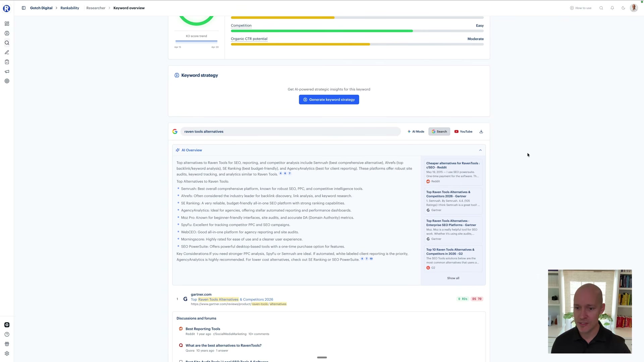The width and height of the screenshot is (644, 362).
Task: Click the Semrush bullet text
Action: click(x=272, y=189)
